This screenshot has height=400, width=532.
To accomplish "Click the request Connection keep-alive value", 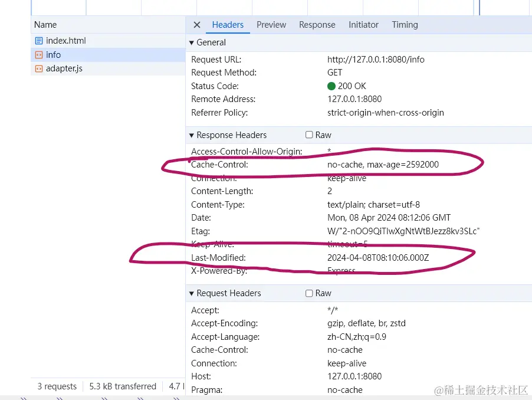I will pos(346,363).
